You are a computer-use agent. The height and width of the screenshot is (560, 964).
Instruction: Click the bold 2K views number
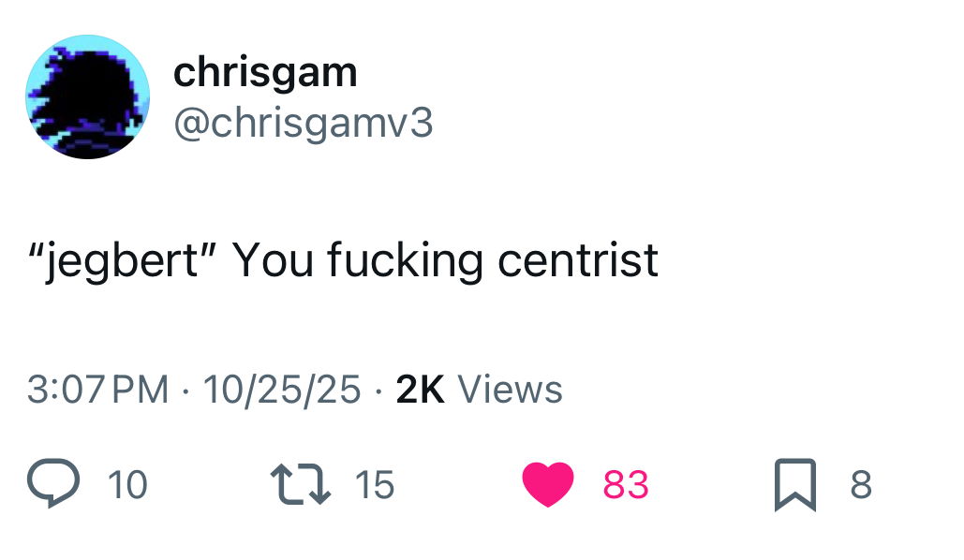(x=420, y=390)
